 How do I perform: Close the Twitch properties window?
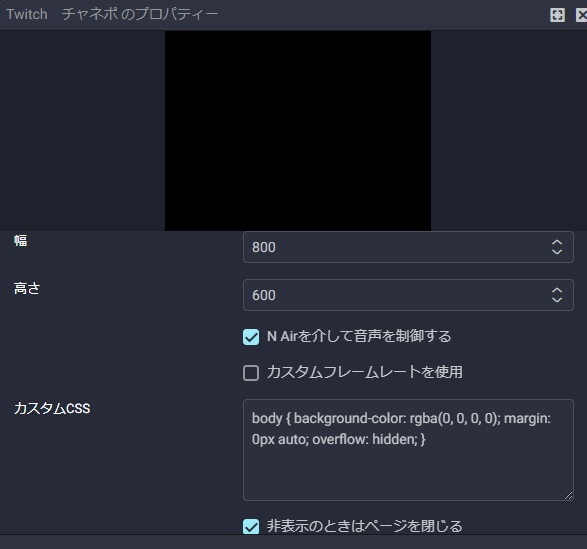pos(581,15)
